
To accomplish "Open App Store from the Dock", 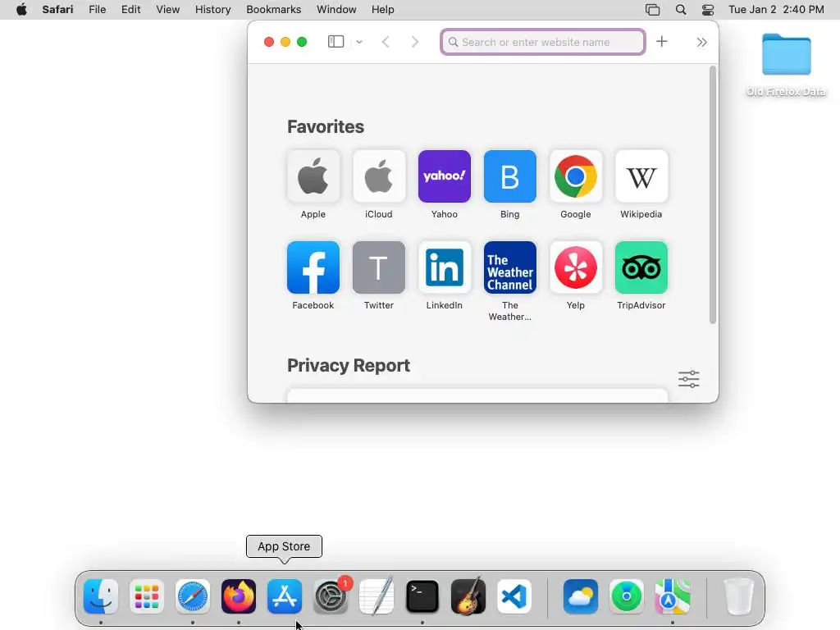I will [x=285, y=596].
